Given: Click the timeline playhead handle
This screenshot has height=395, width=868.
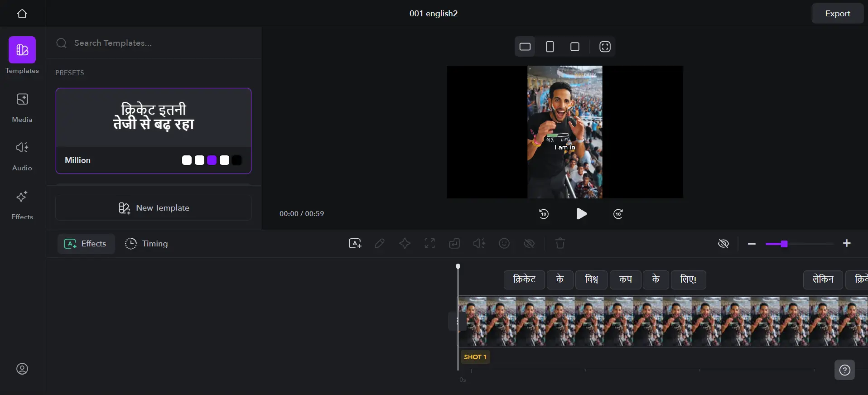Looking at the screenshot, I should (x=458, y=266).
